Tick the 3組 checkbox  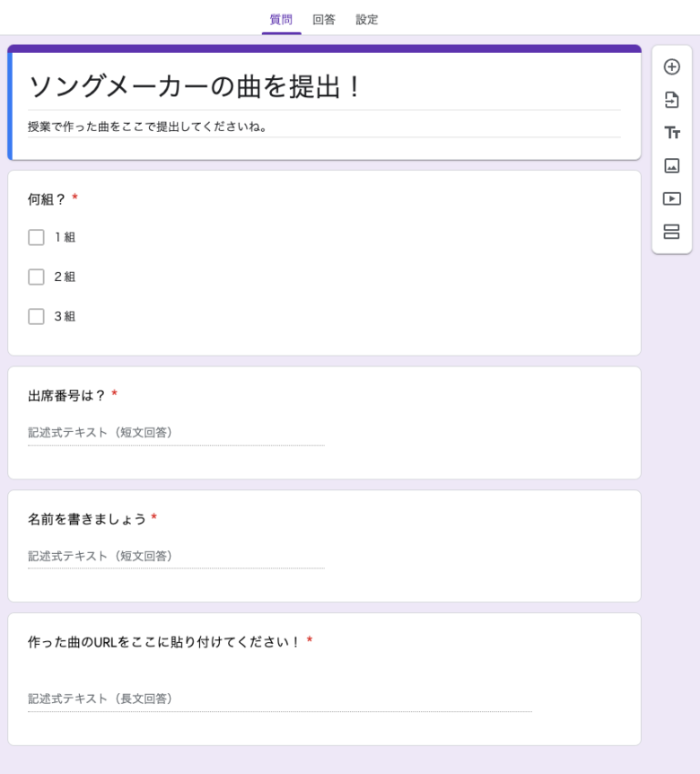(36, 316)
